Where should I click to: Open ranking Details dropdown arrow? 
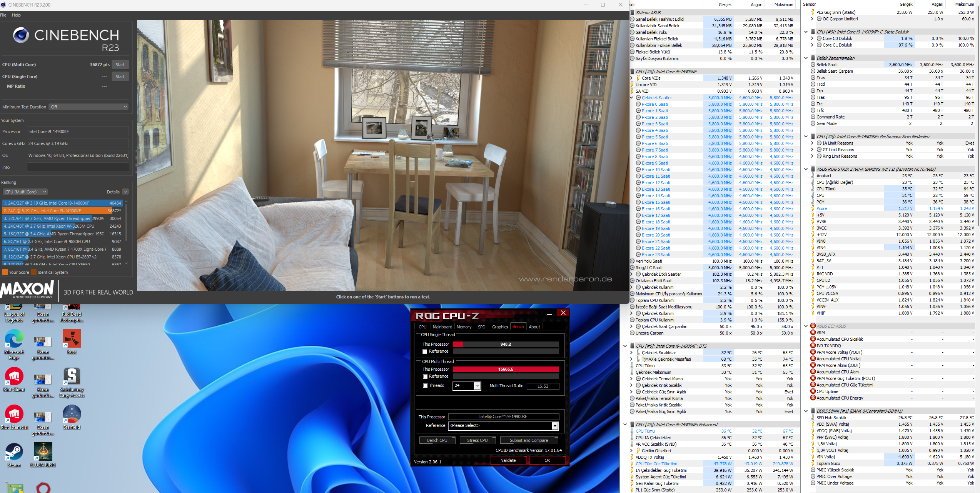tap(125, 192)
